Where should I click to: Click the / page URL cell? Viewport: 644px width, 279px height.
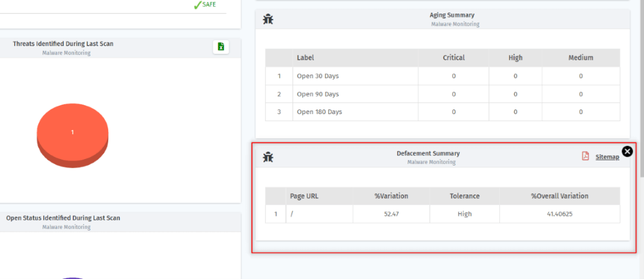[319, 214]
